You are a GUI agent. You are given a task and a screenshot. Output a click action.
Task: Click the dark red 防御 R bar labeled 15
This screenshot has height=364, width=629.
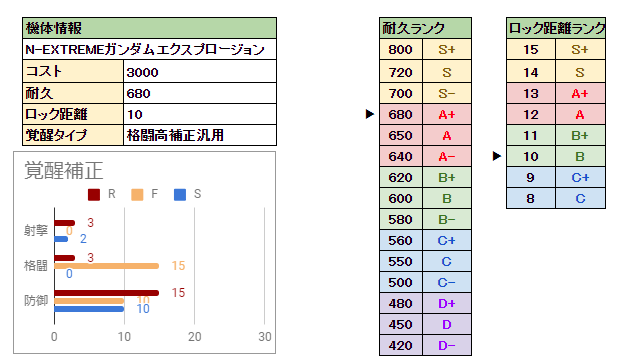[106, 293]
